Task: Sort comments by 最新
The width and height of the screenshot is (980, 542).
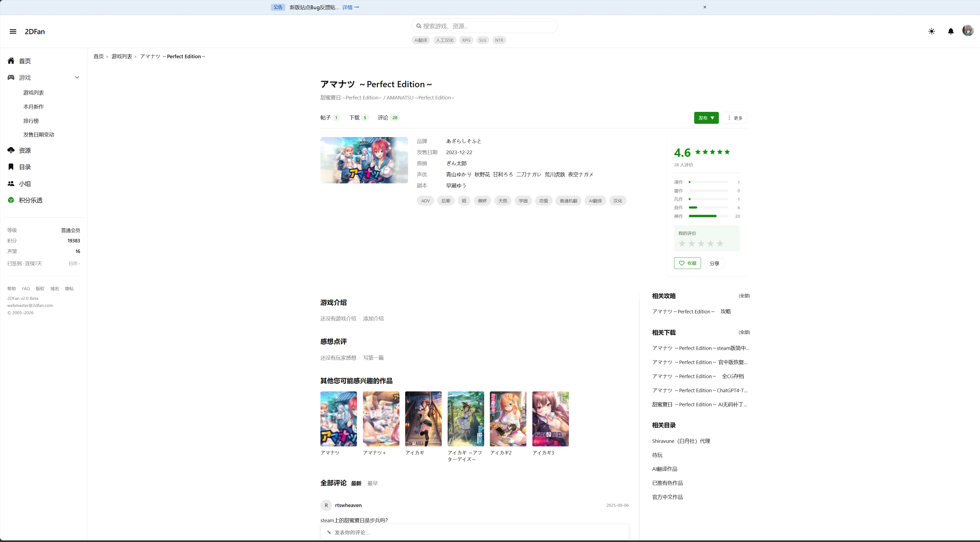Action: (356, 483)
